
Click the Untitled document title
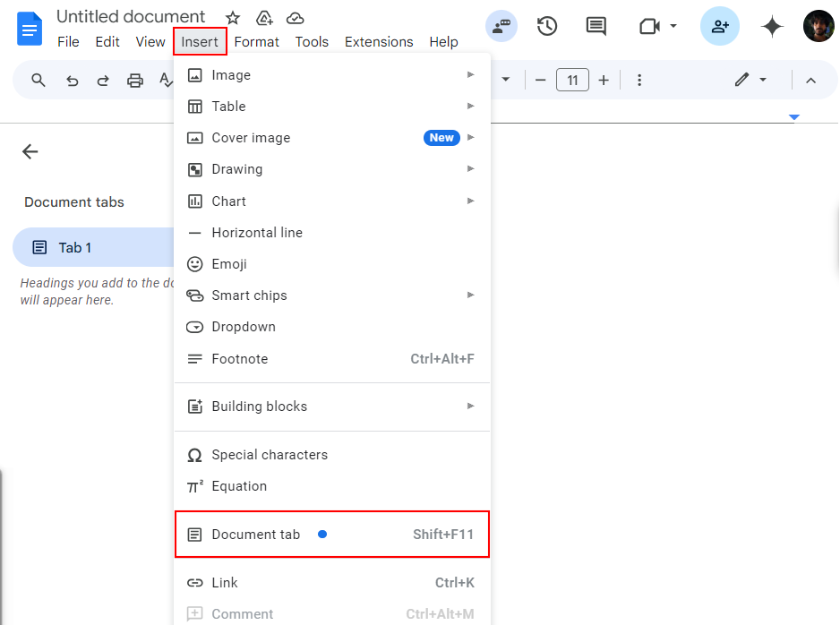131,17
